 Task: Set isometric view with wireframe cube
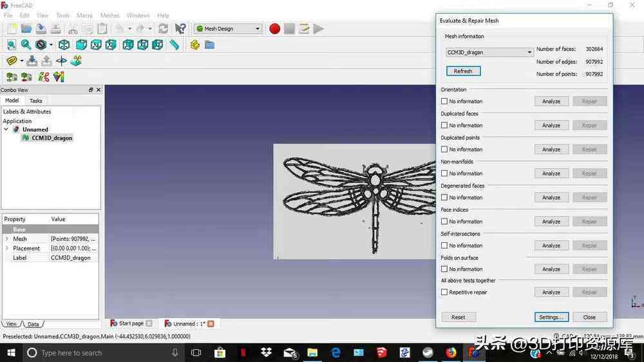tap(64, 45)
